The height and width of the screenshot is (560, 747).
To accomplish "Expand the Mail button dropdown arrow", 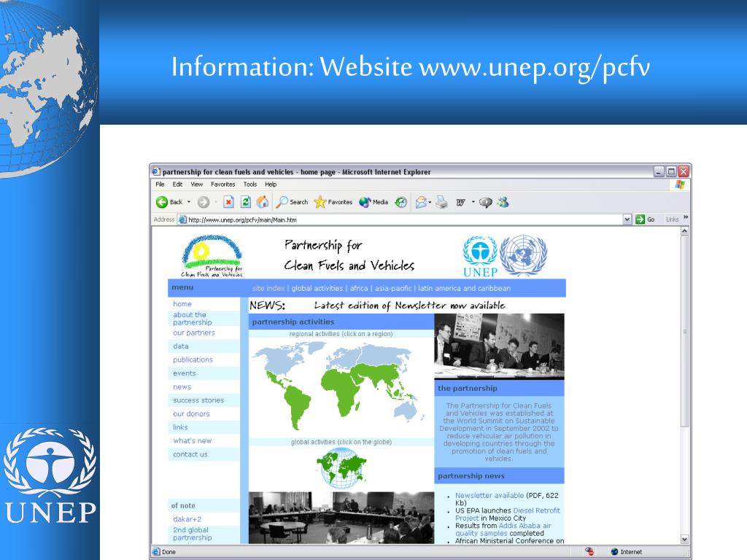I will (430, 203).
